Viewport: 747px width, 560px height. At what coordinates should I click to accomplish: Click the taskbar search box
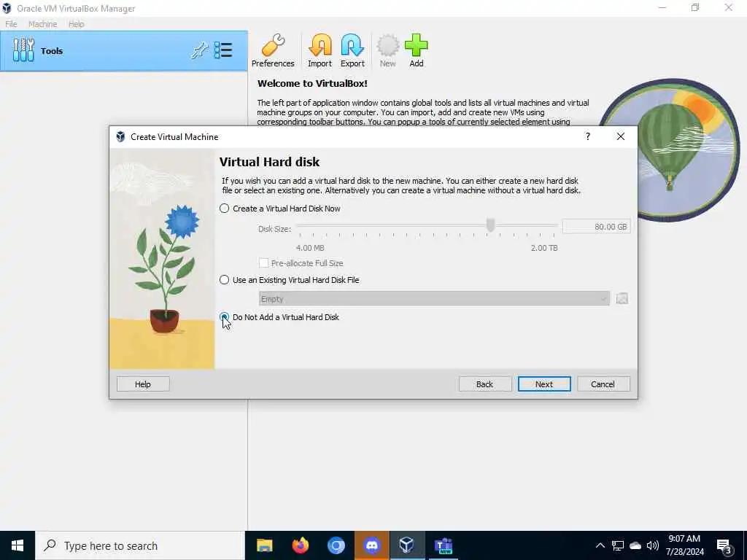click(140, 545)
